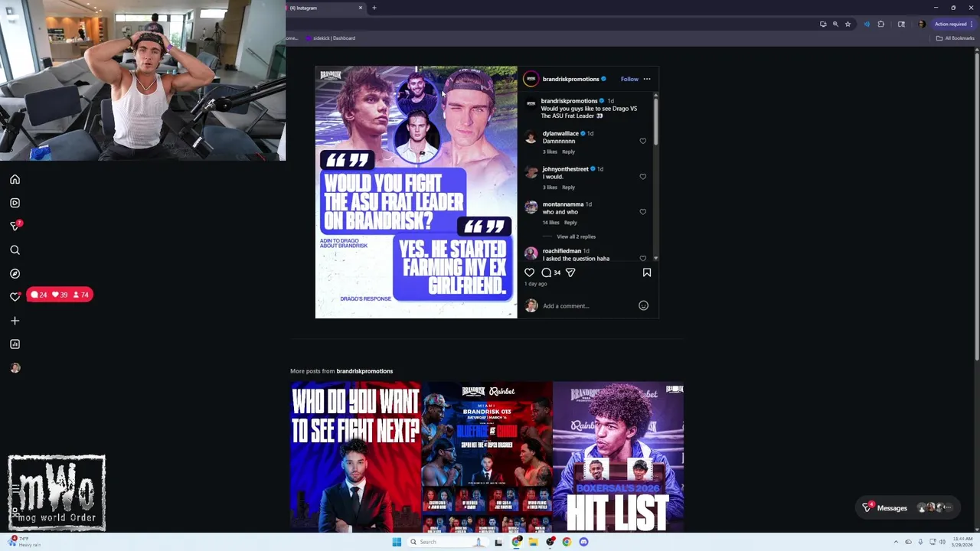Screen dimensions: 980x551
Task: Open the tab search icon in toolbar
Action: coord(901,24)
